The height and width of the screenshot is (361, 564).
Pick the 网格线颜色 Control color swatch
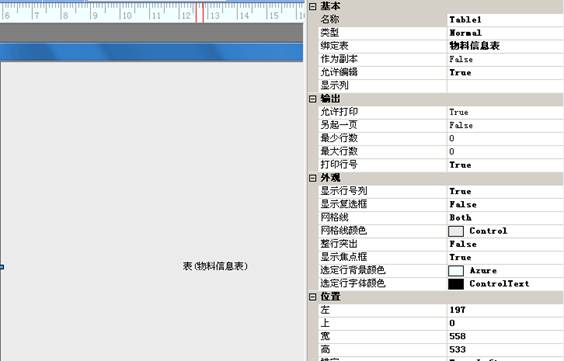[456, 231]
